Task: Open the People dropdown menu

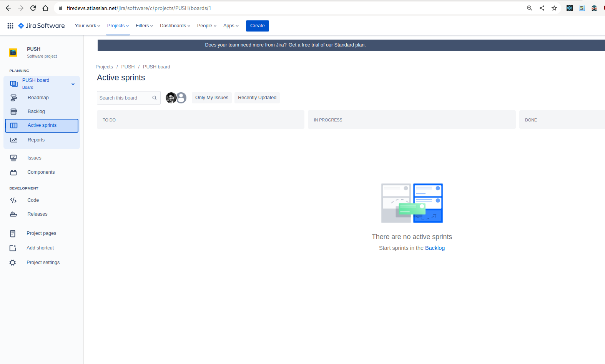Action: click(x=207, y=26)
